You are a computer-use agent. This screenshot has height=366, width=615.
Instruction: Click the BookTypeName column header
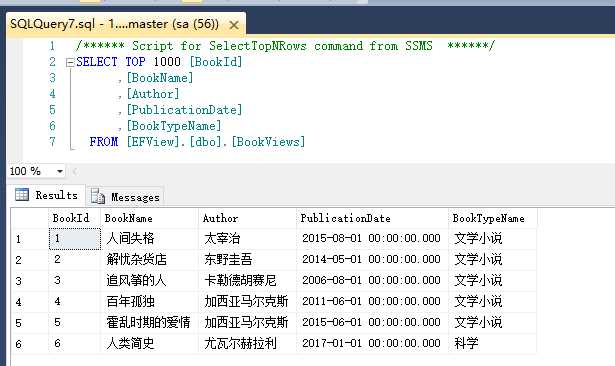click(493, 218)
